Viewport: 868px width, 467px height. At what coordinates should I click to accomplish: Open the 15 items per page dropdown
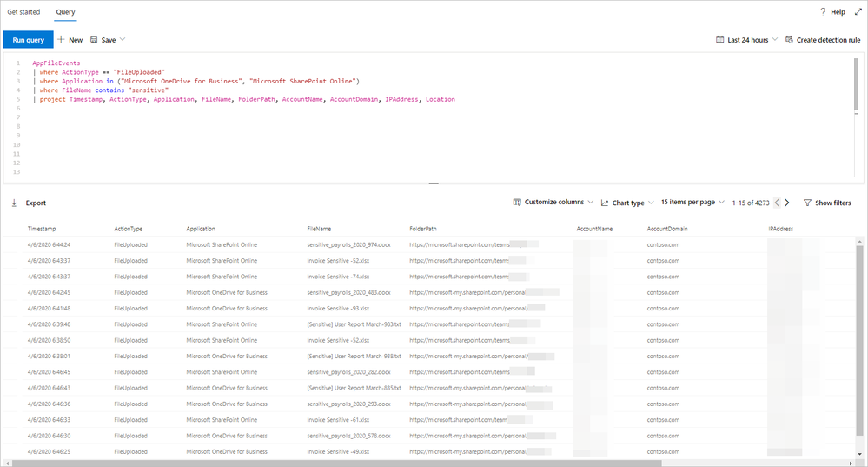[x=692, y=203]
